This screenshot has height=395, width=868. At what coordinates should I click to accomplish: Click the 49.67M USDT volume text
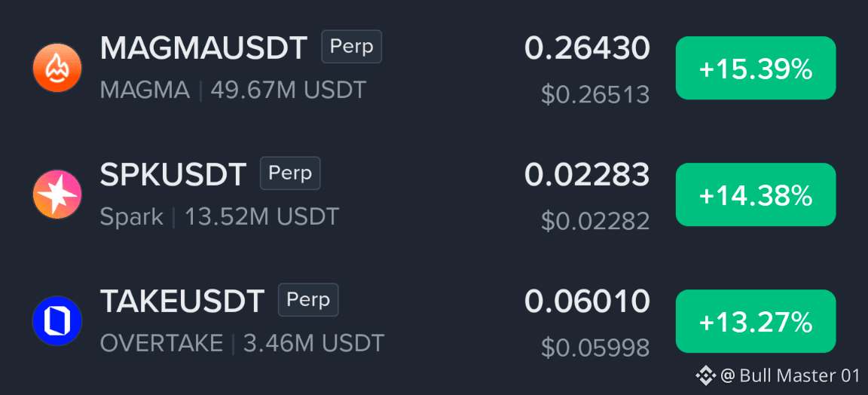coord(289,90)
